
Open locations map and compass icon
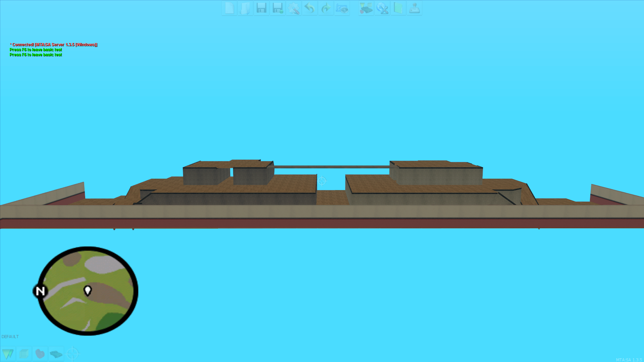[342, 8]
